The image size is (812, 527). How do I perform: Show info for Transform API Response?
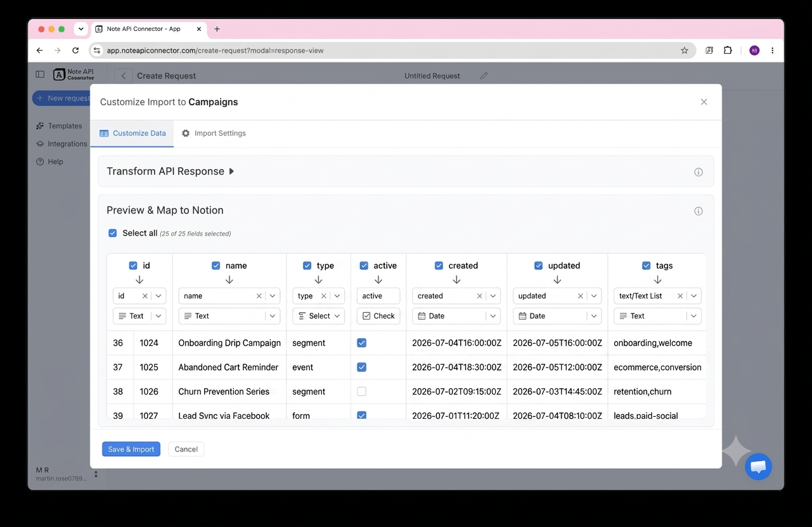(x=699, y=172)
